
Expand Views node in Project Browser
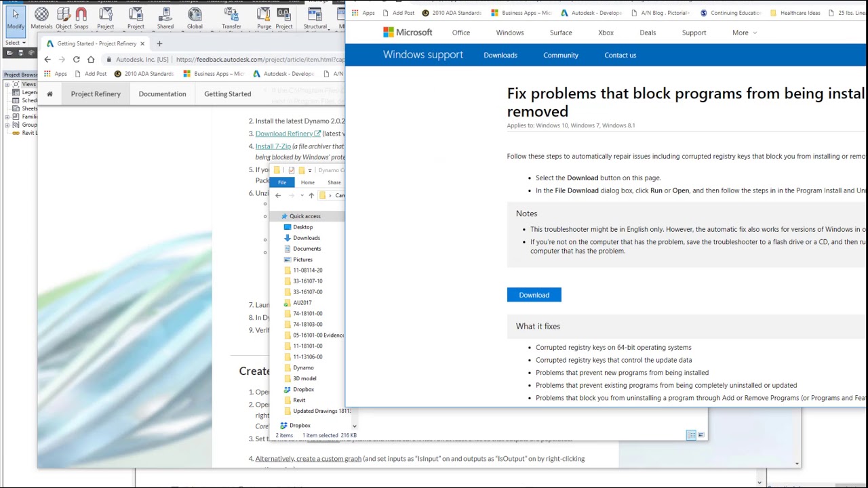[7, 84]
